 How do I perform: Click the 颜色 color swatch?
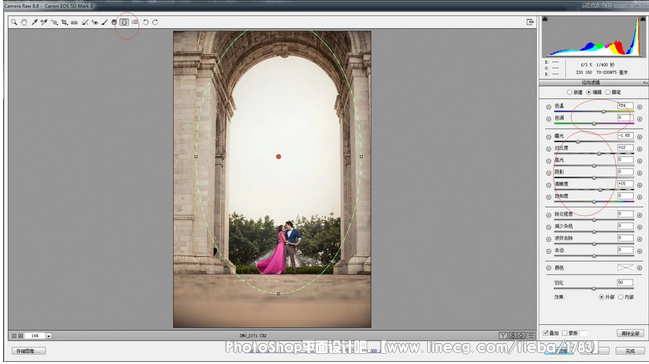click(625, 268)
